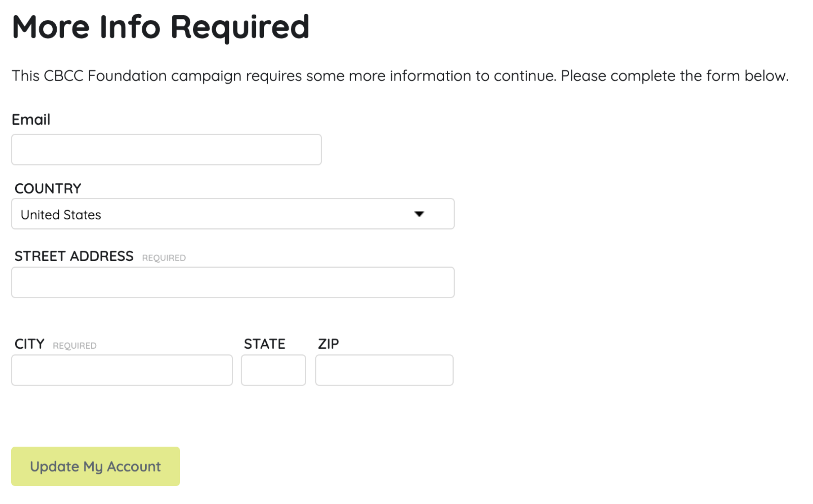Click the CBCC Foundation campaign description text
This screenshot has width=813, height=504.
click(x=400, y=76)
